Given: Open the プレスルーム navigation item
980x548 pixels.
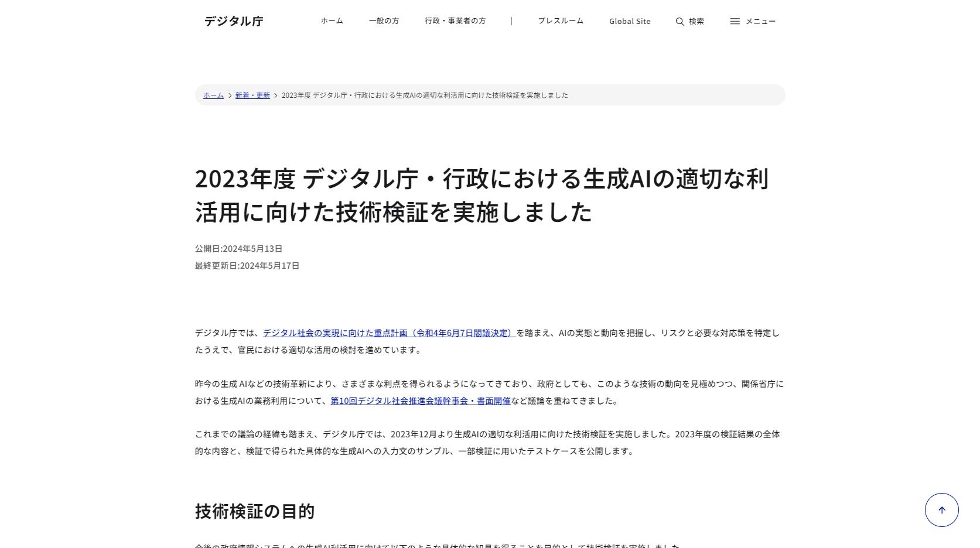Looking at the screenshot, I should [x=560, y=21].
